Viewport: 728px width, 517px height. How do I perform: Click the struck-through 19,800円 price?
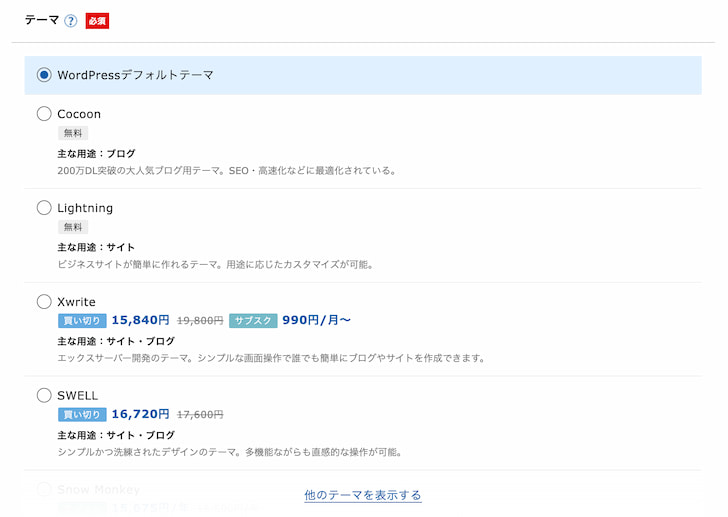[x=200, y=321]
